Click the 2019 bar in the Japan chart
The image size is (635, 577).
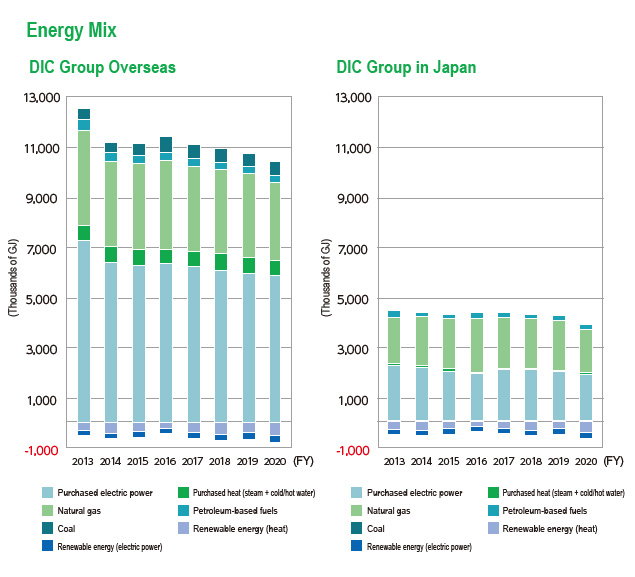(x=559, y=375)
